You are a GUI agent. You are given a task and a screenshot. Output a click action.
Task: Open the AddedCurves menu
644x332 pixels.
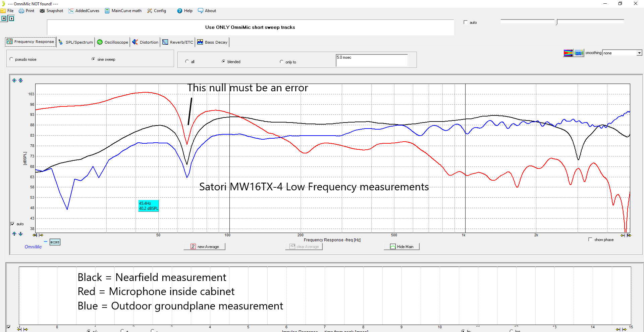coord(84,11)
